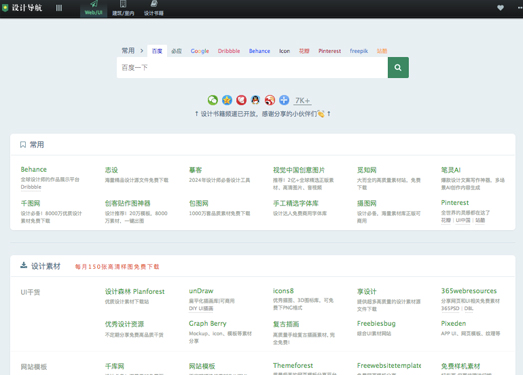The image size is (523, 375).
Task: Open the 手工精选字体库 link
Action: tap(296, 203)
